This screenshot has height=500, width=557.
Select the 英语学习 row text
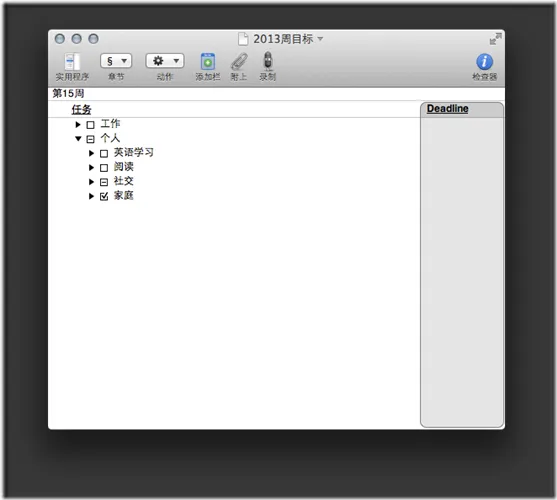[x=134, y=152]
